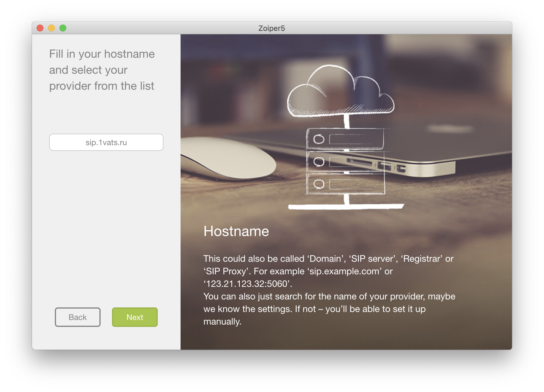Maximize the window with the green button
The image size is (544, 392).
[x=63, y=28]
